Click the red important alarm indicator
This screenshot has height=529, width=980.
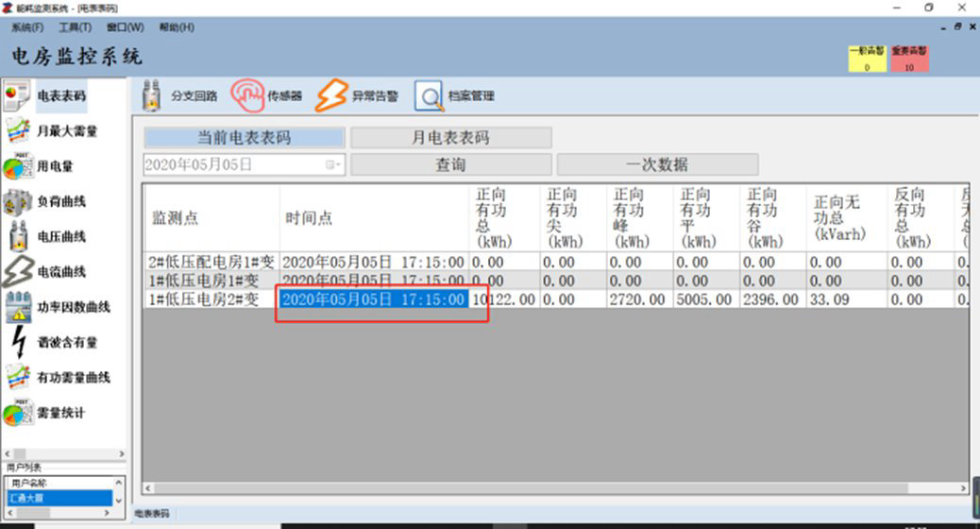[x=909, y=59]
